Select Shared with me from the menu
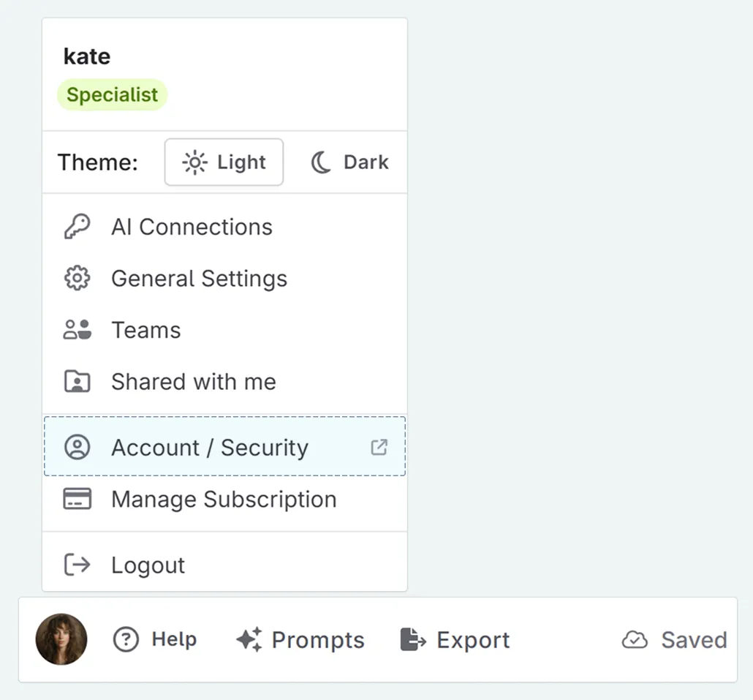The image size is (753, 700). pos(193,381)
